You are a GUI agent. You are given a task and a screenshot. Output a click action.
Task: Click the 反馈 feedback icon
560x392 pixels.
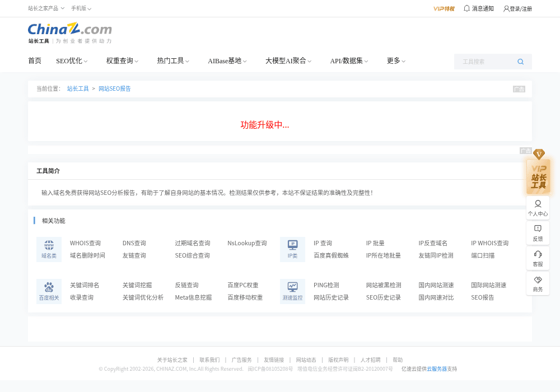(538, 233)
